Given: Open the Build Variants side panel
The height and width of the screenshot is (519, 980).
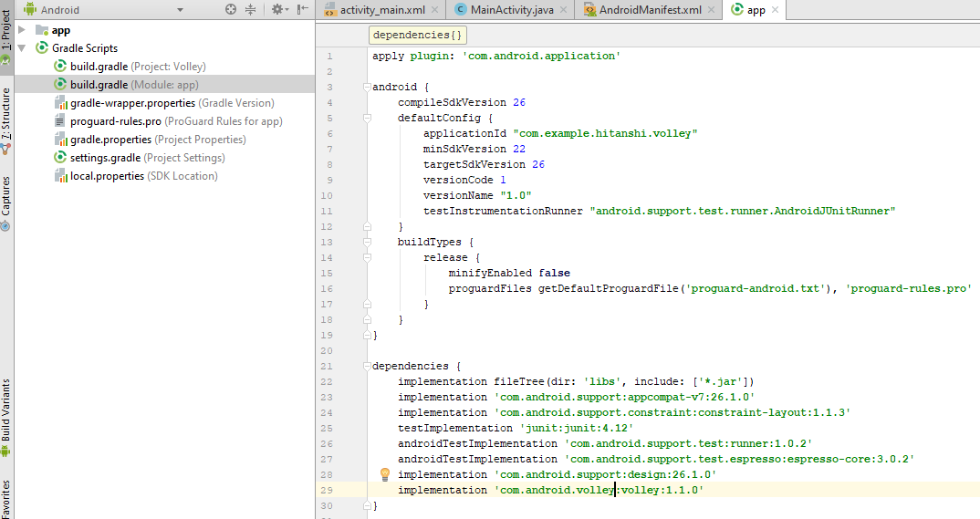Looking at the screenshot, I should click(x=6, y=415).
